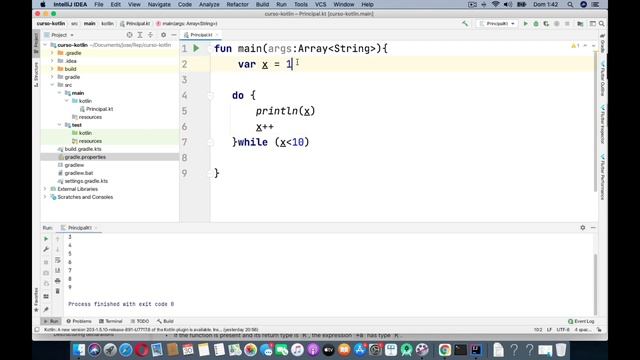This screenshot has height=360, width=640.
Task: Collapse all in Project panel
Action: pos(150,35)
